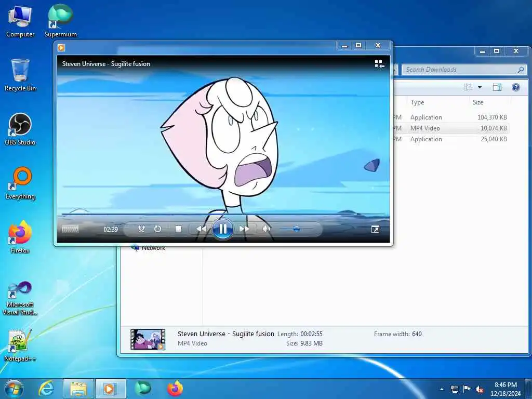View the video full screen

(375, 230)
